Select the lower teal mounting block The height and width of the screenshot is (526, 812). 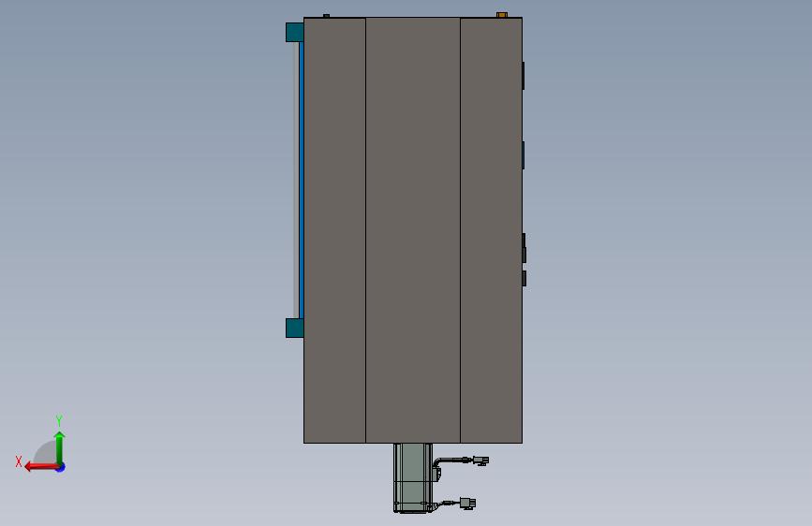(x=294, y=328)
